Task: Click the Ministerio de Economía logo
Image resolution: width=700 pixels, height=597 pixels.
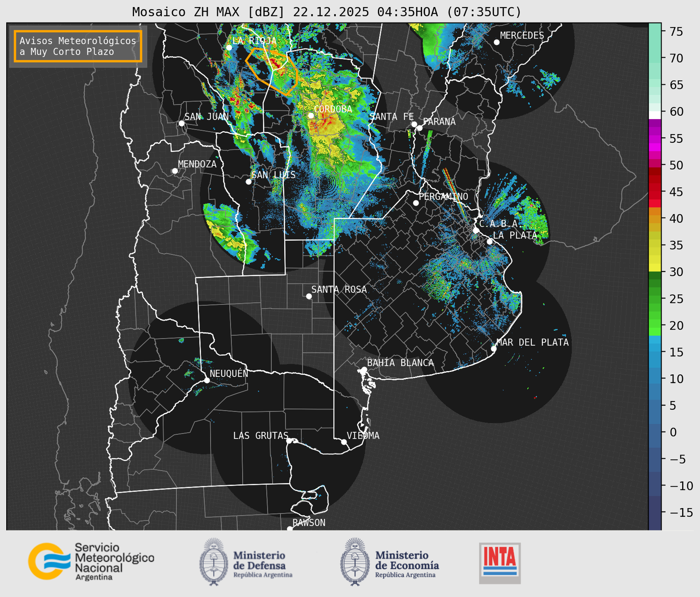Action: (x=389, y=562)
